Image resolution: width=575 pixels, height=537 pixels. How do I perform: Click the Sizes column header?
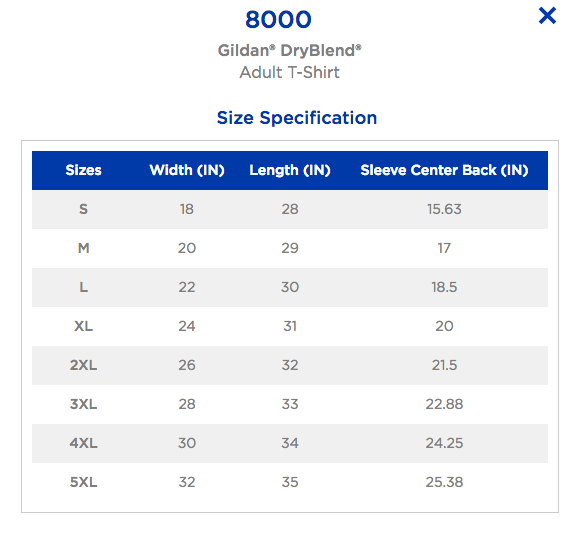pyautogui.click(x=84, y=170)
